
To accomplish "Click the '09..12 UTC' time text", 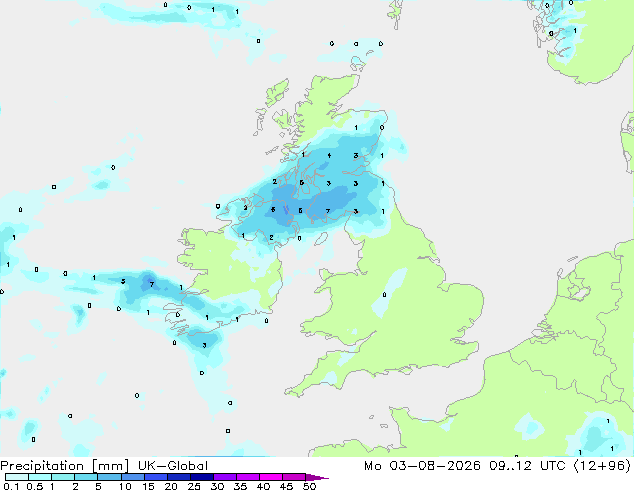I will (527, 466).
